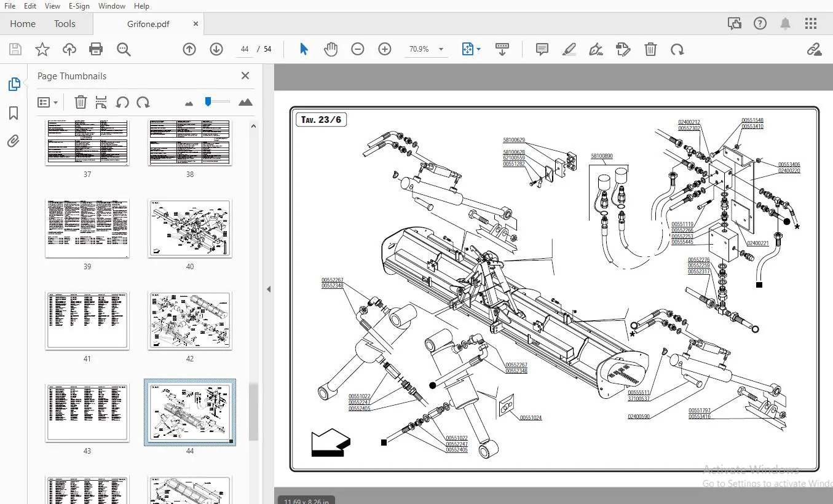Switch to the Home tab
Viewport: 833px width, 504px height.
pyautogui.click(x=23, y=24)
